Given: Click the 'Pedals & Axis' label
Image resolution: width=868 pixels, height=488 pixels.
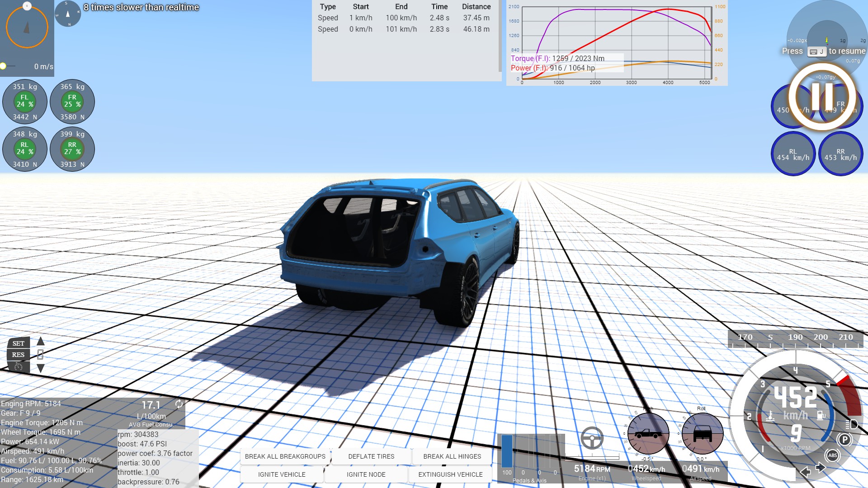Looking at the screenshot, I should coord(529,480).
